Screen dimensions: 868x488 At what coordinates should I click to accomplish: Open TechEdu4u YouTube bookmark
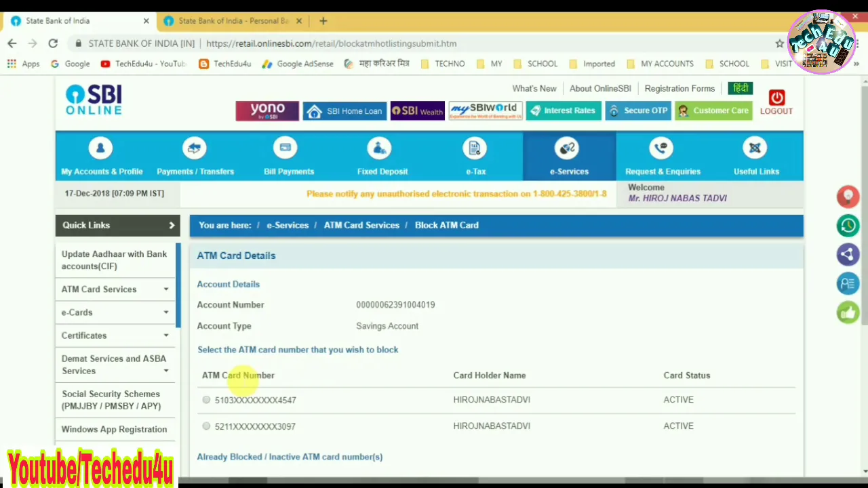143,64
